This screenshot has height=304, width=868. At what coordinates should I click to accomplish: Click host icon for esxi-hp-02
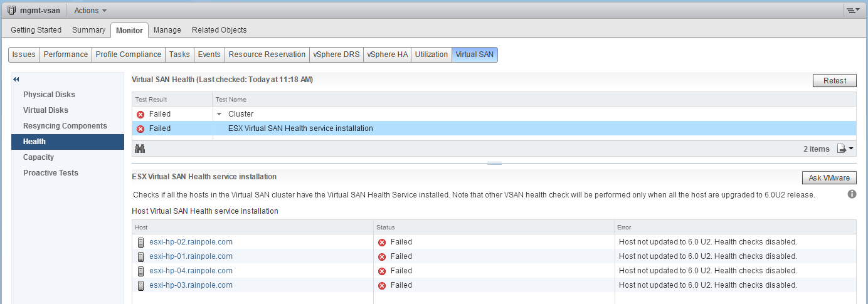141,242
